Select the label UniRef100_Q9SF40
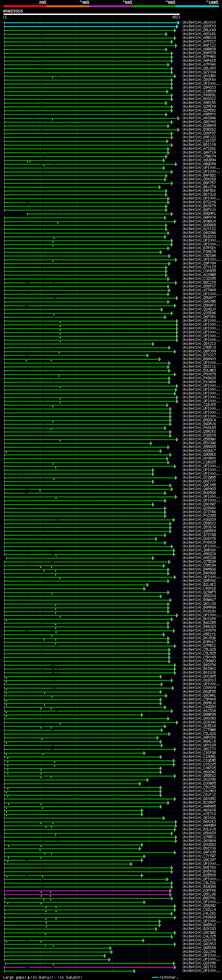This screenshot has height=980, width=222. (199, 80)
